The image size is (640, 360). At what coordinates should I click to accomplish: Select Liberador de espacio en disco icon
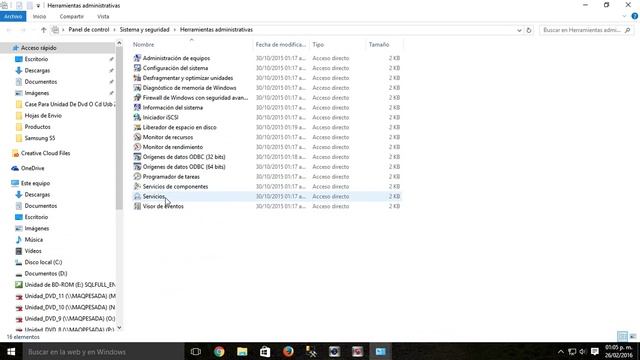tap(137, 127)
